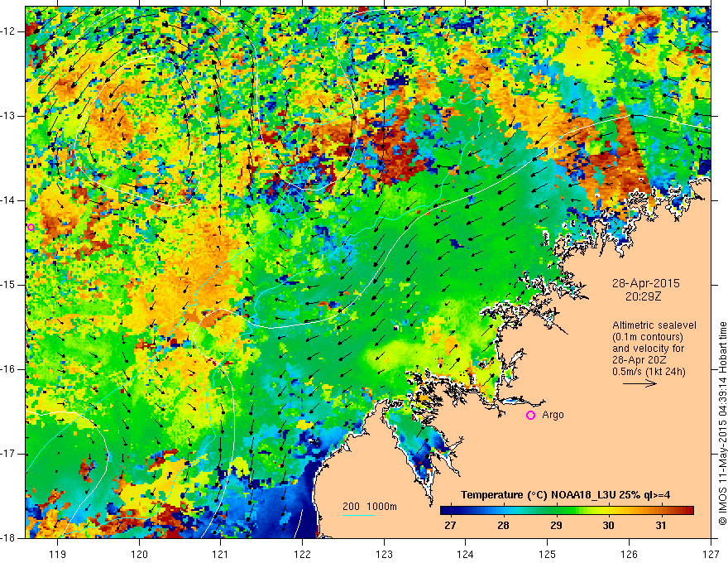Click the latitude axis label "-18"

[x=9, y=538]
